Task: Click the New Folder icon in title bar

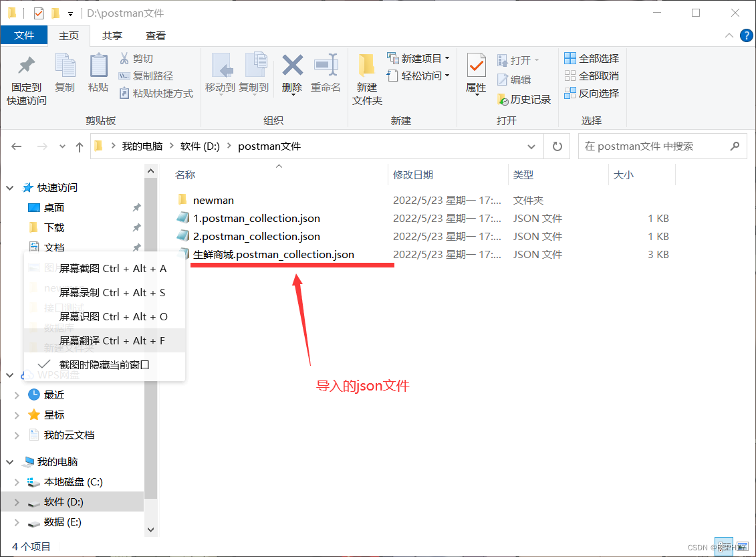Action: [x=55, y=13]
